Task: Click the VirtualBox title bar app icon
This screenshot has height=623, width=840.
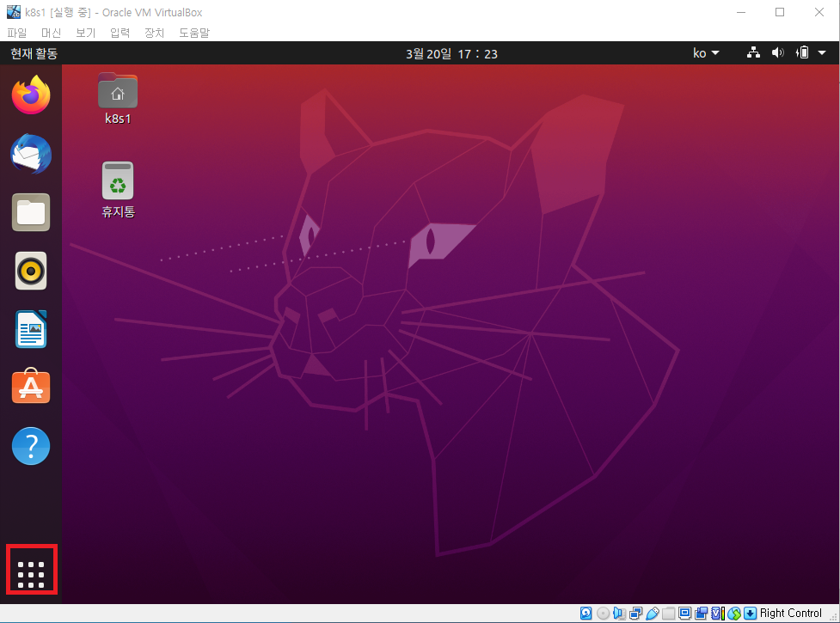Action: click(14, 12)
